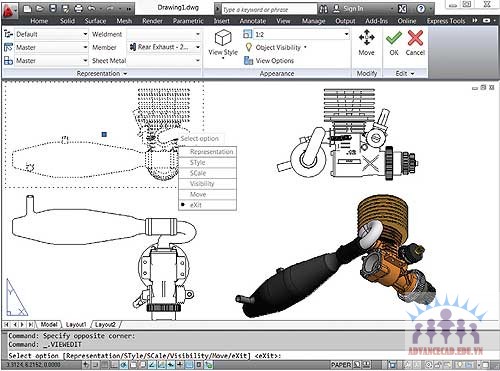This screenshot has height=371, width=500.
Task: Switch to the Parametric ribbon tab
Action: click(x=188, y=21)
